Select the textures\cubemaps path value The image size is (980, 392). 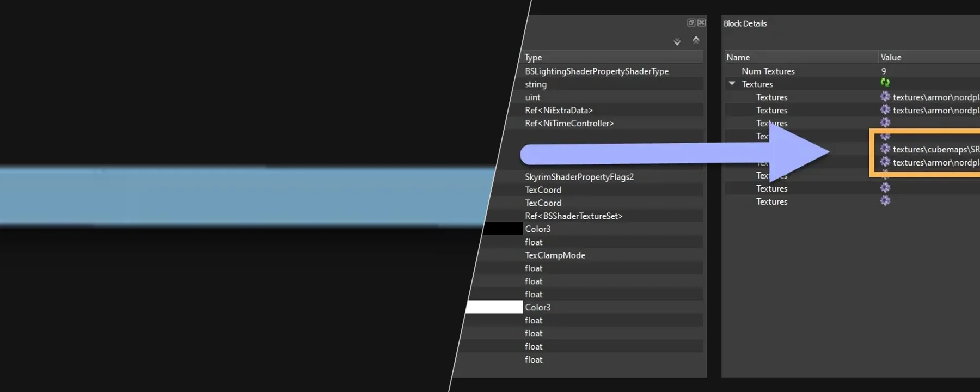[x=936, y=149]
